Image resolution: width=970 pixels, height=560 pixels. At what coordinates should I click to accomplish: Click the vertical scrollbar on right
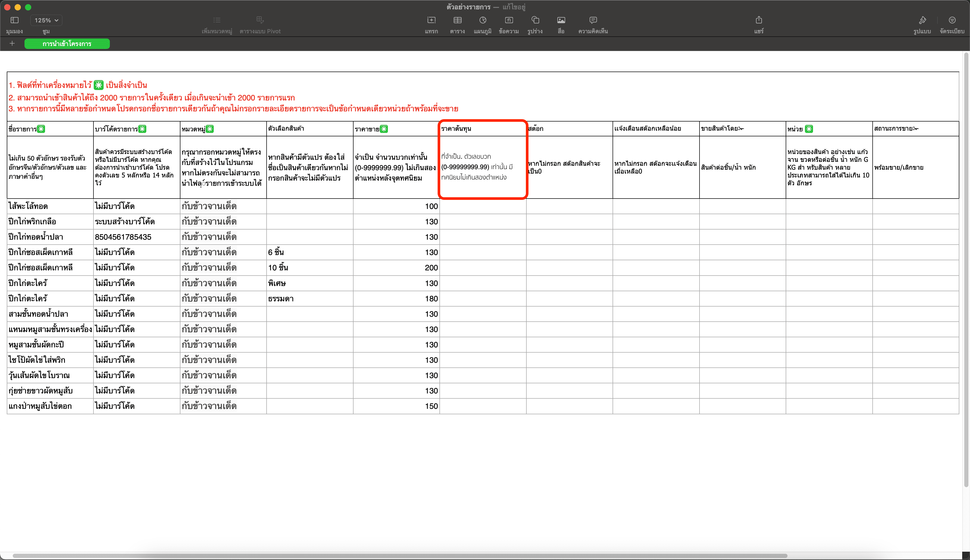click(x=966, y=269)
